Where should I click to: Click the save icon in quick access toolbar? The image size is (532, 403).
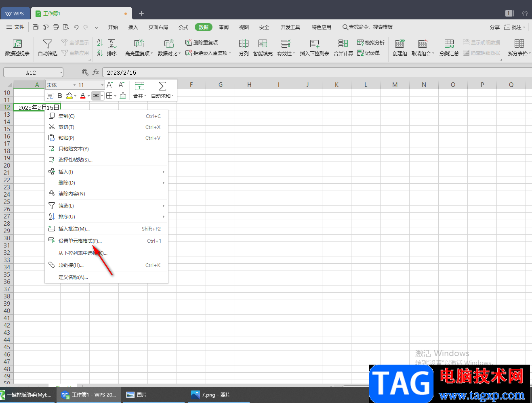tap(36, 27)
